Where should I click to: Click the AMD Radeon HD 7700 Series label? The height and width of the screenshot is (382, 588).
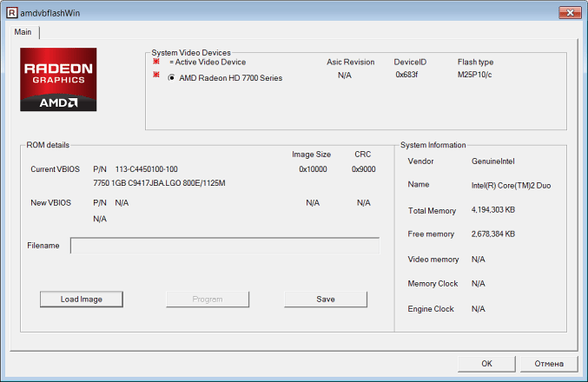click(231, 78)
